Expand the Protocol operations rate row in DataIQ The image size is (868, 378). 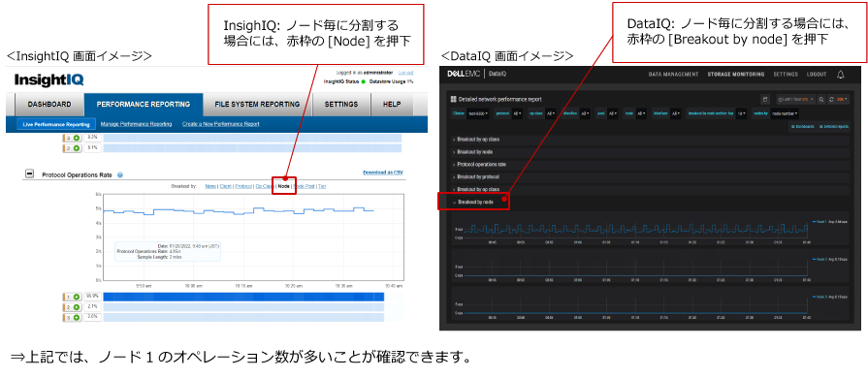pos(651,165)
